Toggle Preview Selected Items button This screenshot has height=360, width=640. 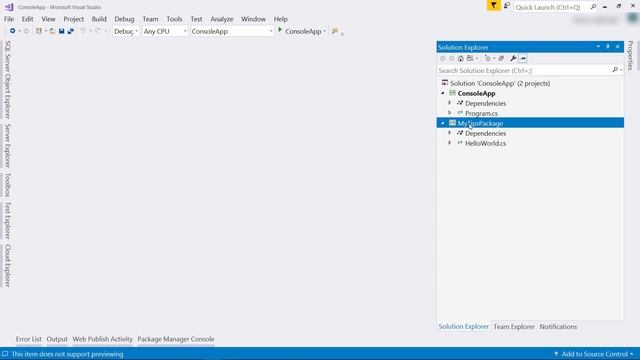coord(523,58)
